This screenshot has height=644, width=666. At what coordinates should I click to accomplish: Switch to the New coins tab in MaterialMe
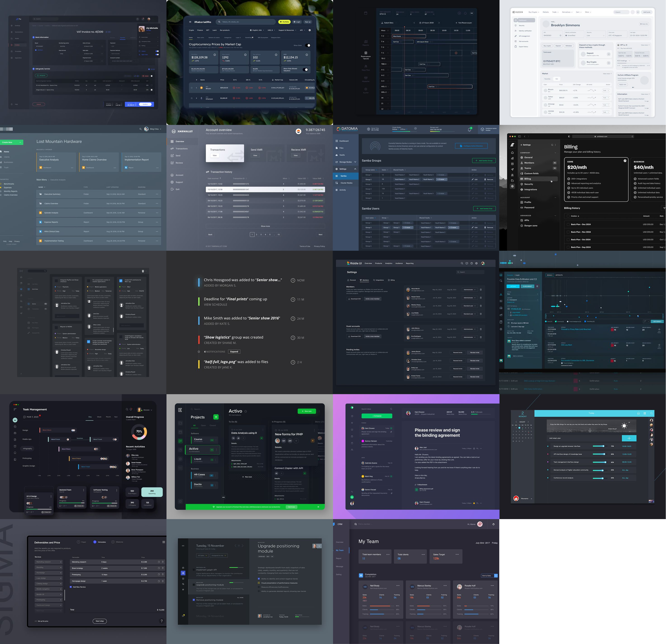click(x=200, y=38)
